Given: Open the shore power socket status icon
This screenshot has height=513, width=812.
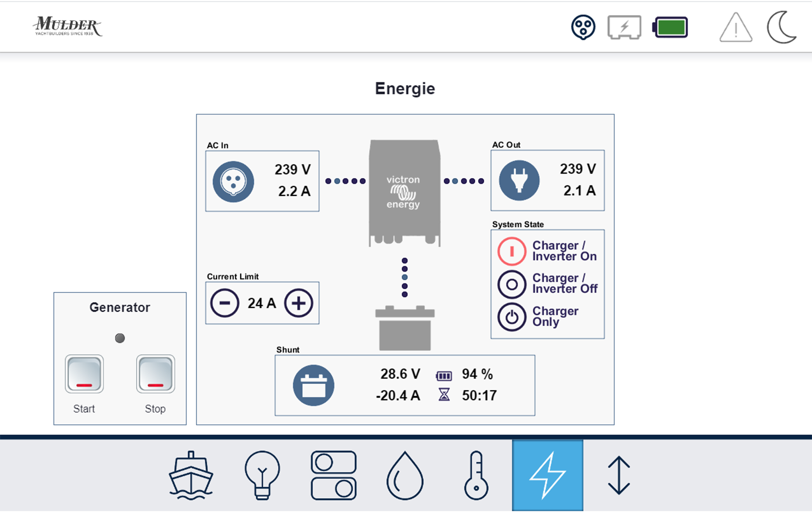Looking at the screenshot, I should click(583, 27).
